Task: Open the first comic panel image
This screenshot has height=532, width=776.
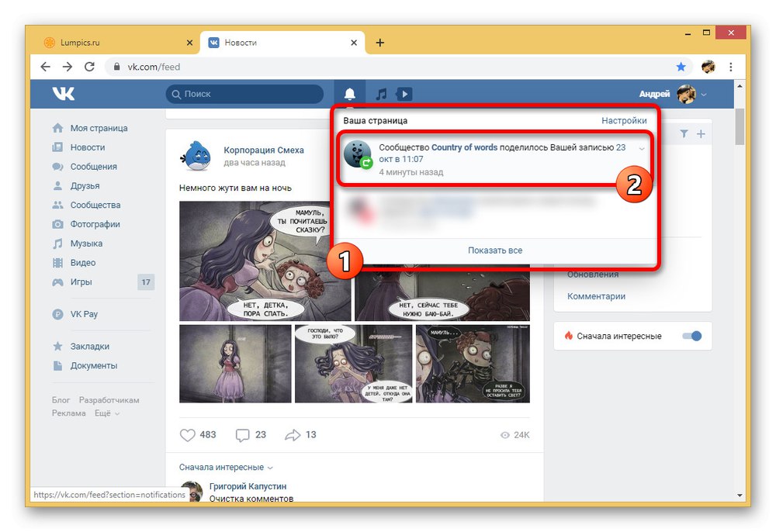Action: point(265,261)
